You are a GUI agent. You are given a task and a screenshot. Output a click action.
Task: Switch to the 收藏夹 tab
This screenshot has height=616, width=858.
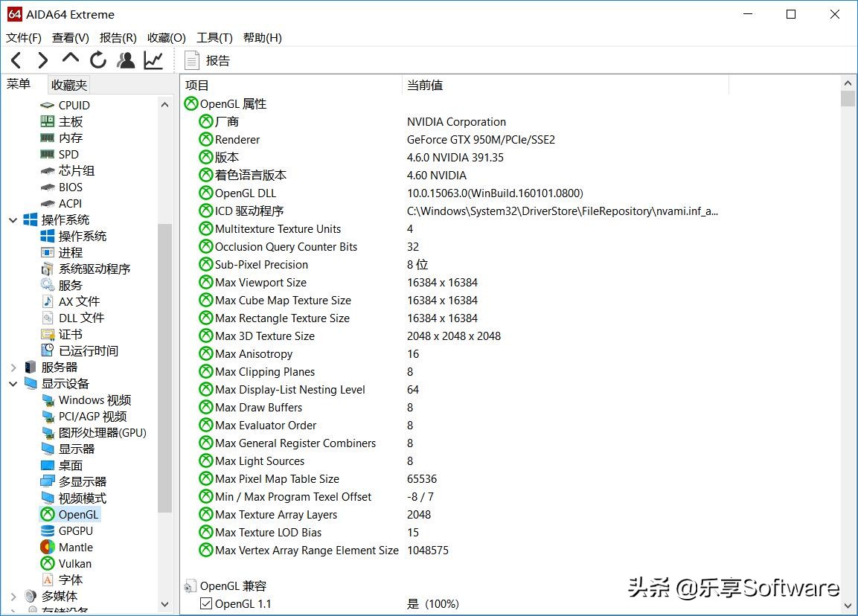[x=68, y=84]
